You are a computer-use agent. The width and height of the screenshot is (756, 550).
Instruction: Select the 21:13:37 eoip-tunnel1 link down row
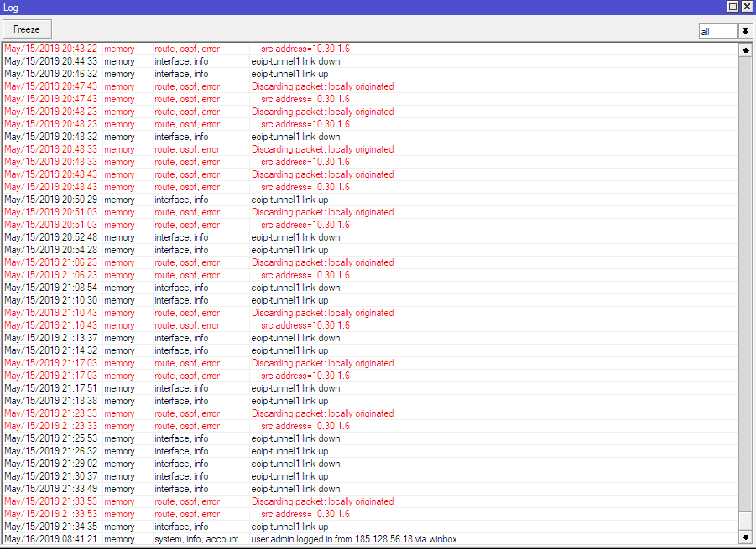click(370, 338)
